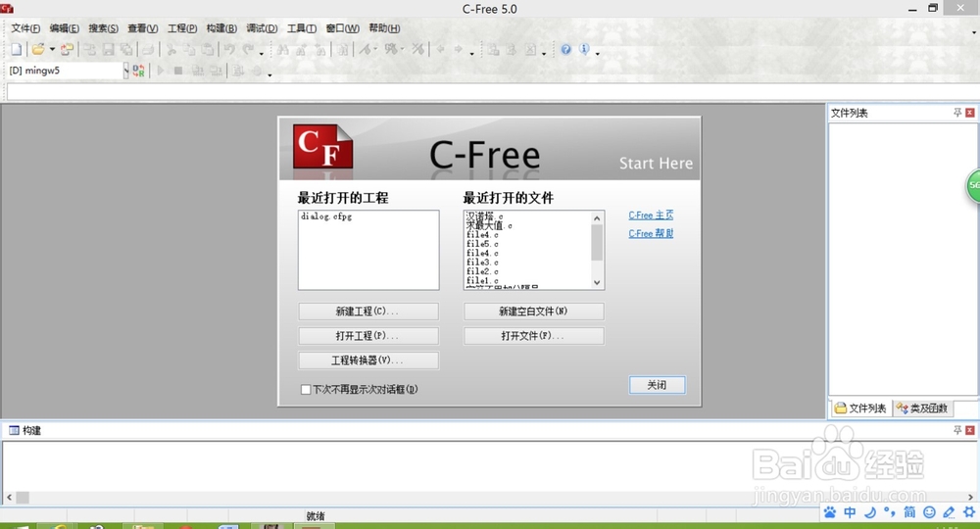The height and width of the screenshot is (529, 980).
Task: Click the red-green build configuration icon
Action: coord(139,71)
